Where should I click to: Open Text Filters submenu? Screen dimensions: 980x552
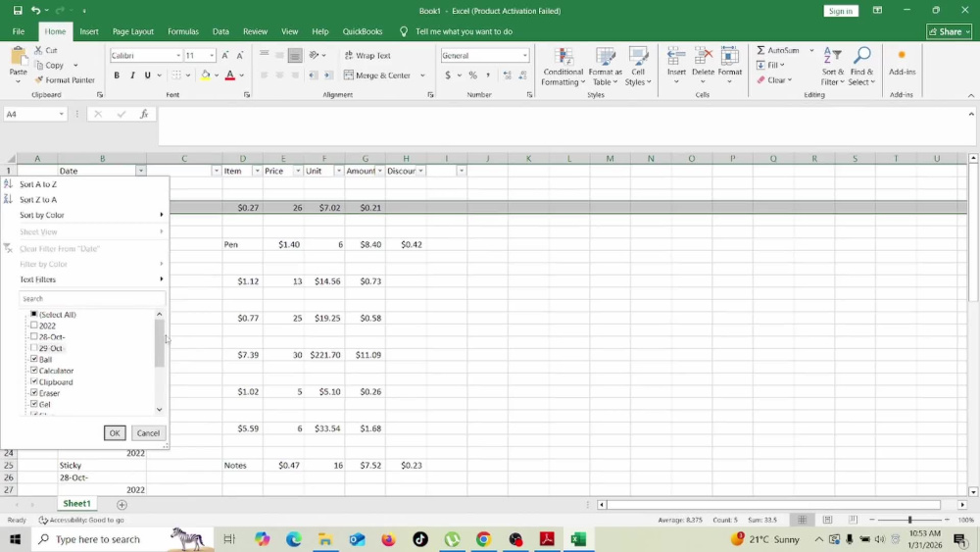pos(85,279)
